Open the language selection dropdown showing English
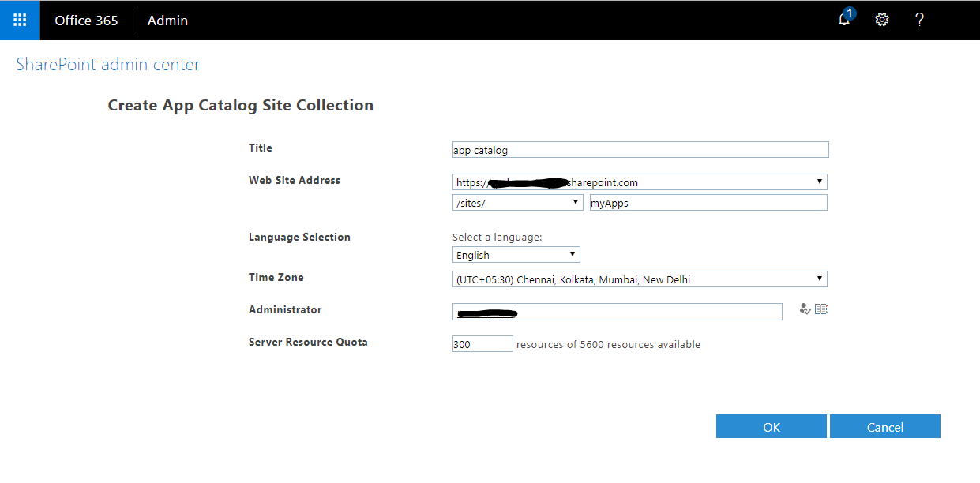 (x=573, y=254)
